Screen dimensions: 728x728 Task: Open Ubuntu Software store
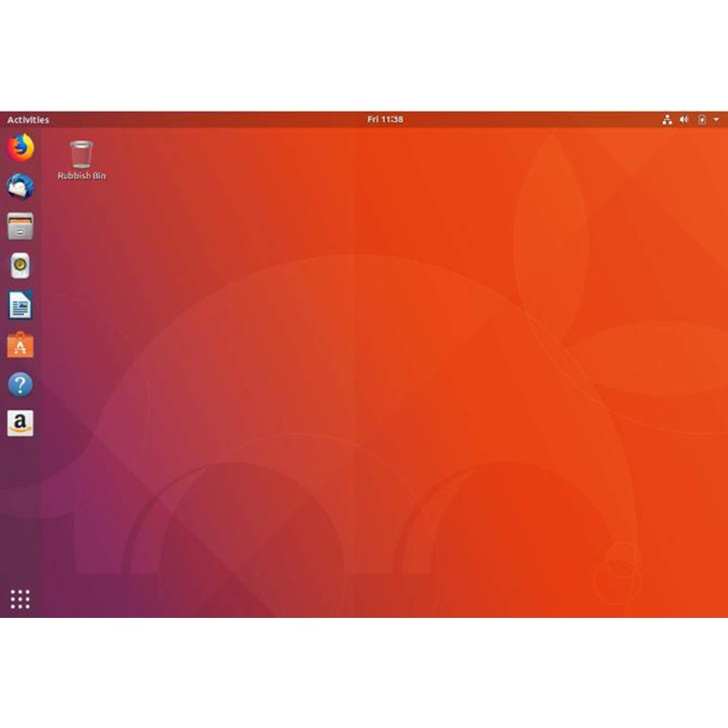[20, 345]
